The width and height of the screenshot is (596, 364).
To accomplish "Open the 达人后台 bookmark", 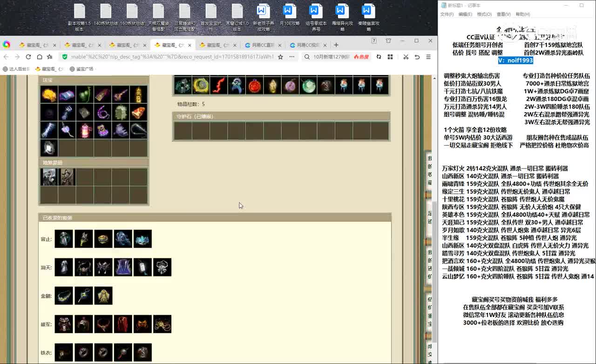I will pyautogui.click(x=16, y=69).
